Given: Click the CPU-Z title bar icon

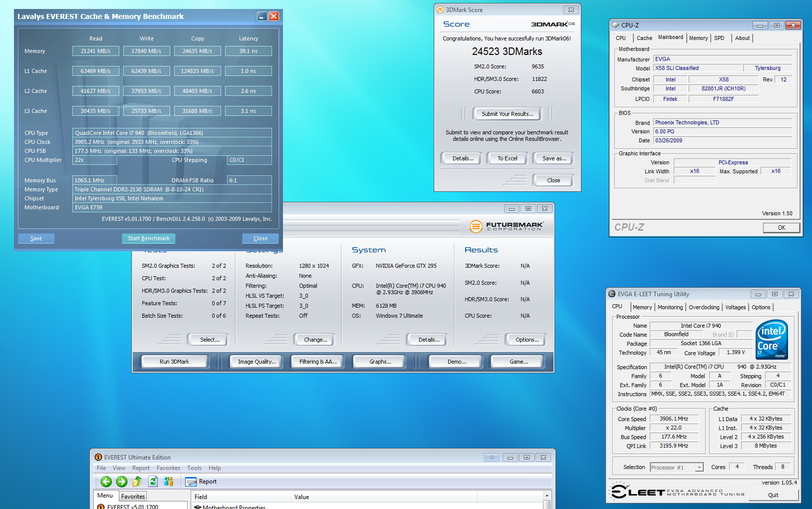Looking at the screenshot, I should coord(615,25).
